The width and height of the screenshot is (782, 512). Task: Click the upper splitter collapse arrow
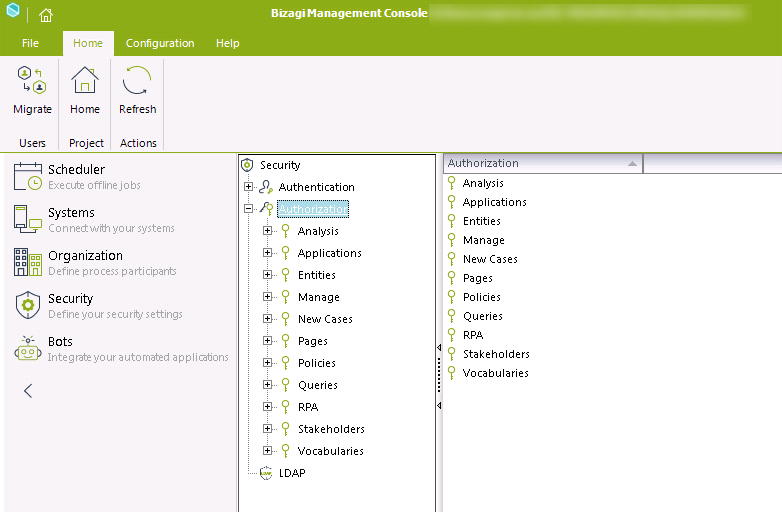439,347
